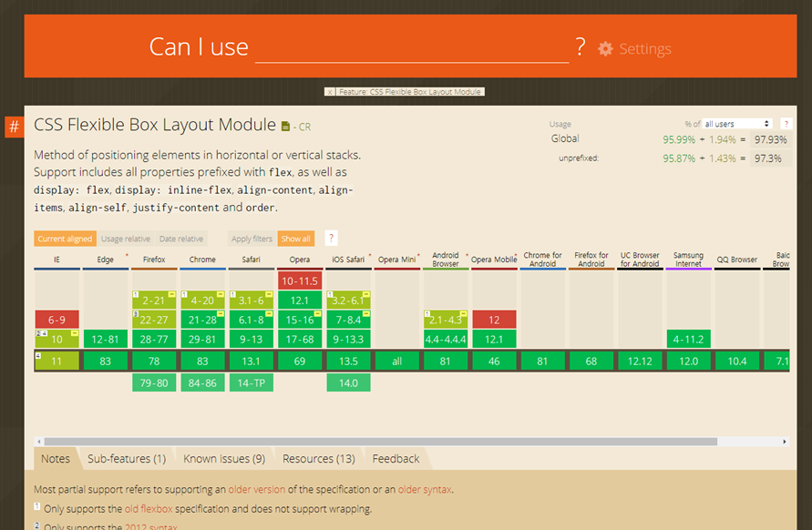Viewport: 812px width, 530px height.
Task: Select Firefox for Android 68 cell
Action: (x=591, y=362)
